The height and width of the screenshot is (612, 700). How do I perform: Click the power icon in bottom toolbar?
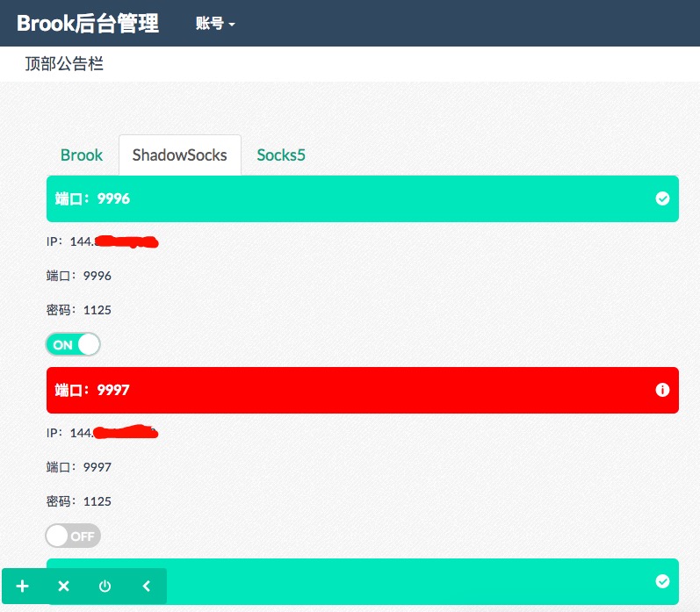(x=105, y=586)
